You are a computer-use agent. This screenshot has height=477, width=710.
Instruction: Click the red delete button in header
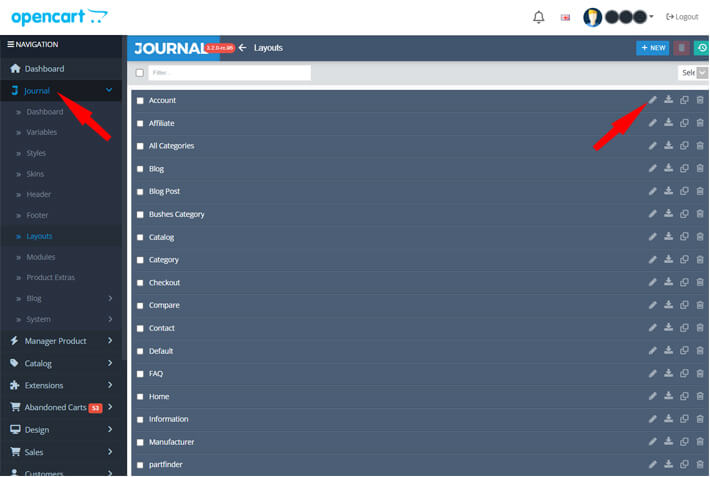[681, 48]
